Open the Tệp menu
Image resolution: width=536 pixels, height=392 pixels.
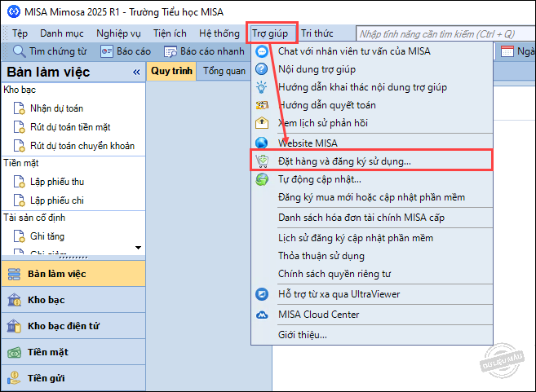click(20, 33)
